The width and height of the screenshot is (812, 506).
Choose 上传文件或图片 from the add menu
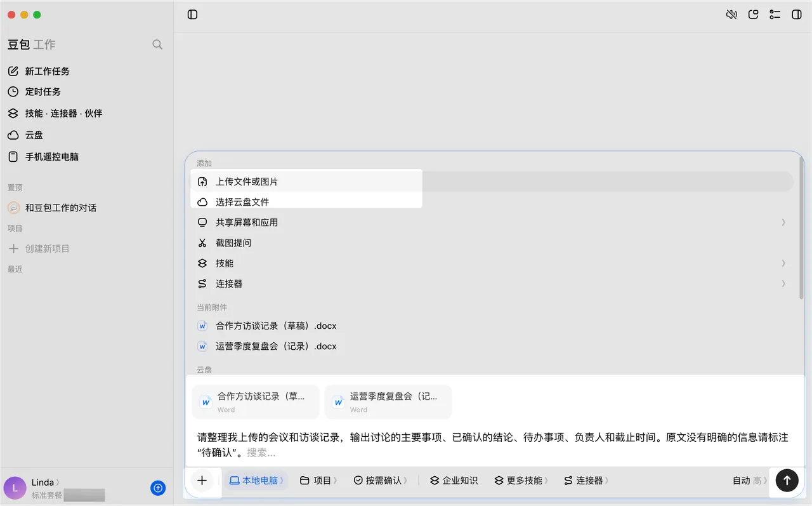[x=492, y=182]
